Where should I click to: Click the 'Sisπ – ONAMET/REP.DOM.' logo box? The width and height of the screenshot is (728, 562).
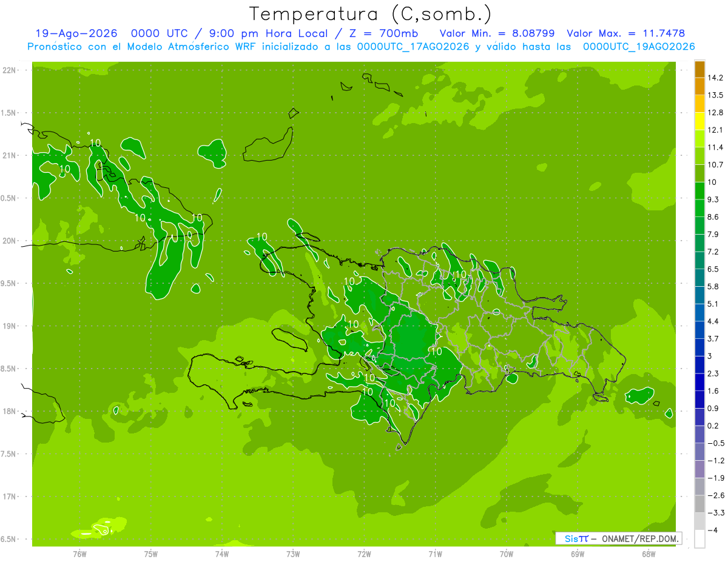coord(619,538)
